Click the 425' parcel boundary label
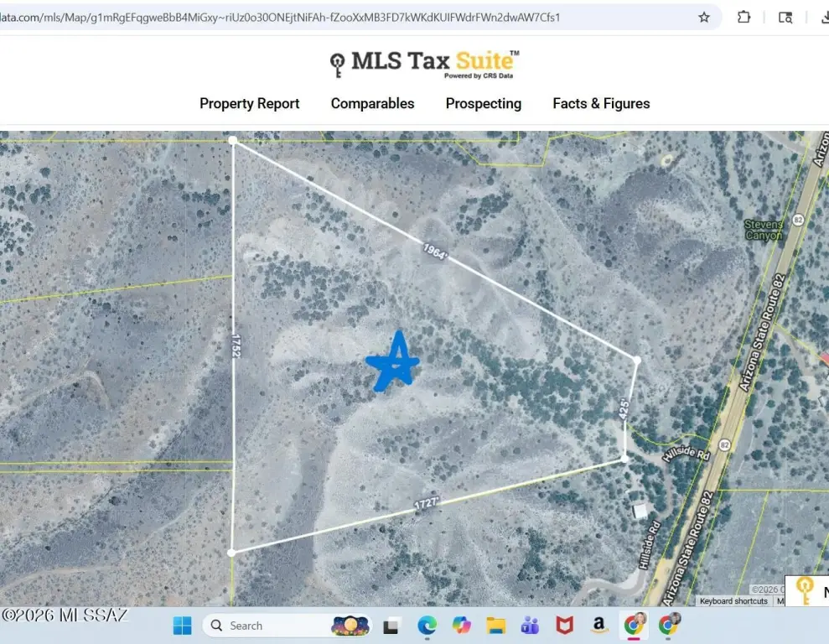Image resolution: width=829 pixels, height=644 pixels. pos(624,409)
